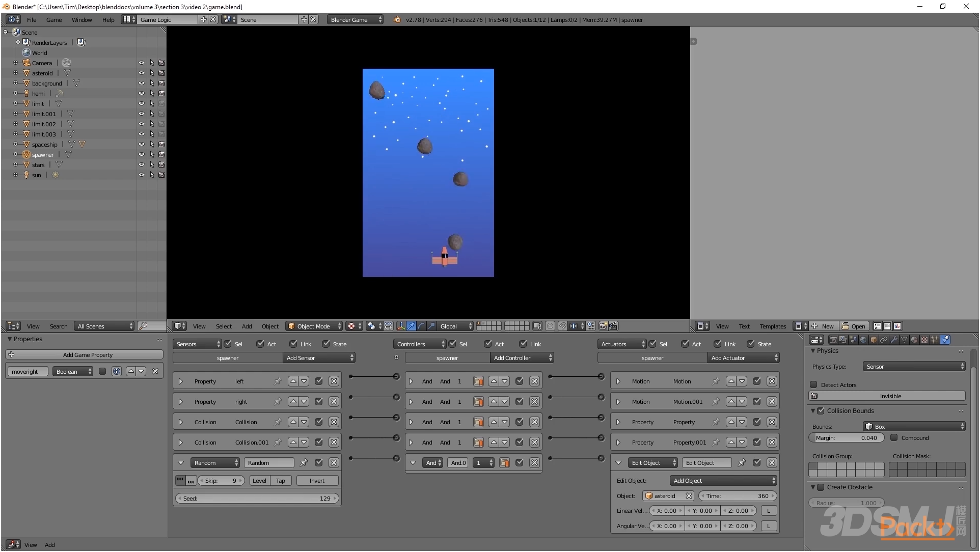Open the Help menu
The width and height of the screenshot is (980, 552).
(108, 20)
